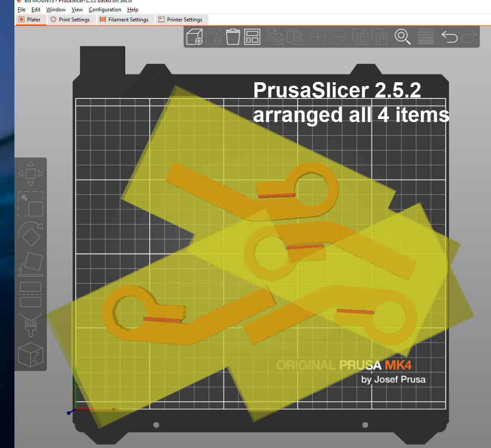Switch to the Printer Settings tab
The image size is (491, 448).
coord(182,19)
